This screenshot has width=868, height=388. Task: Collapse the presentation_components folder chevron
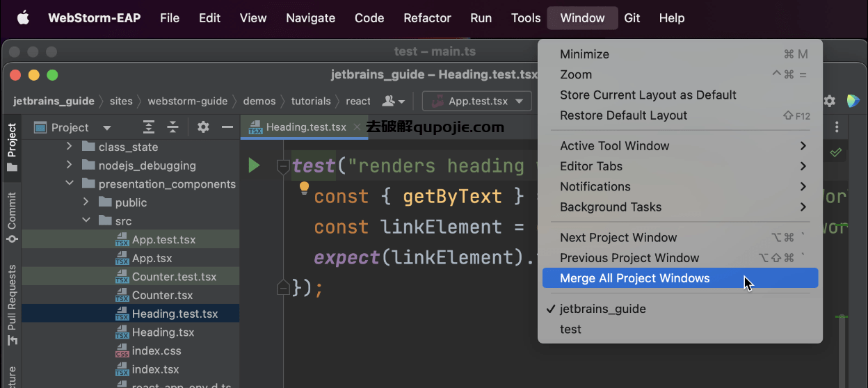pyautogui.click(x=69, y=184)
